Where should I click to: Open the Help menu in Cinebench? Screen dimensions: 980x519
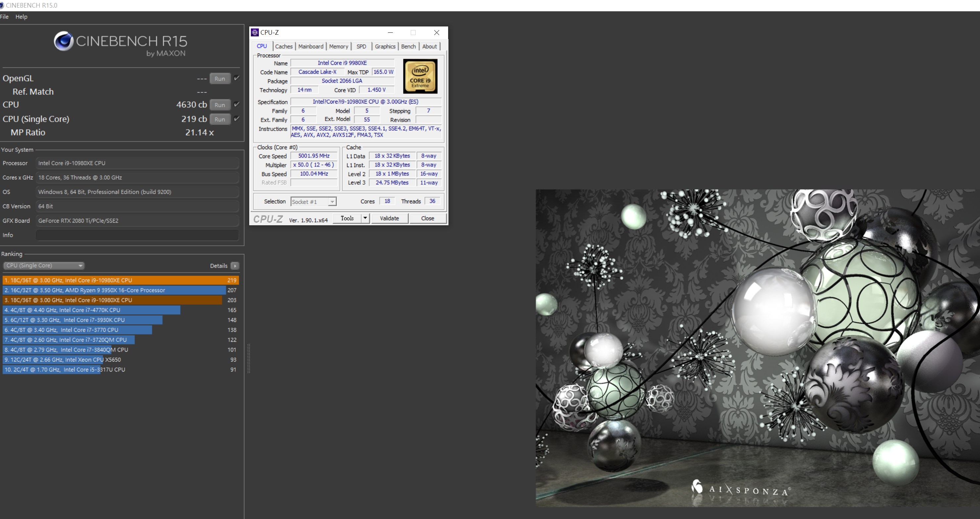pyautogui.click(x=21, y=17)
